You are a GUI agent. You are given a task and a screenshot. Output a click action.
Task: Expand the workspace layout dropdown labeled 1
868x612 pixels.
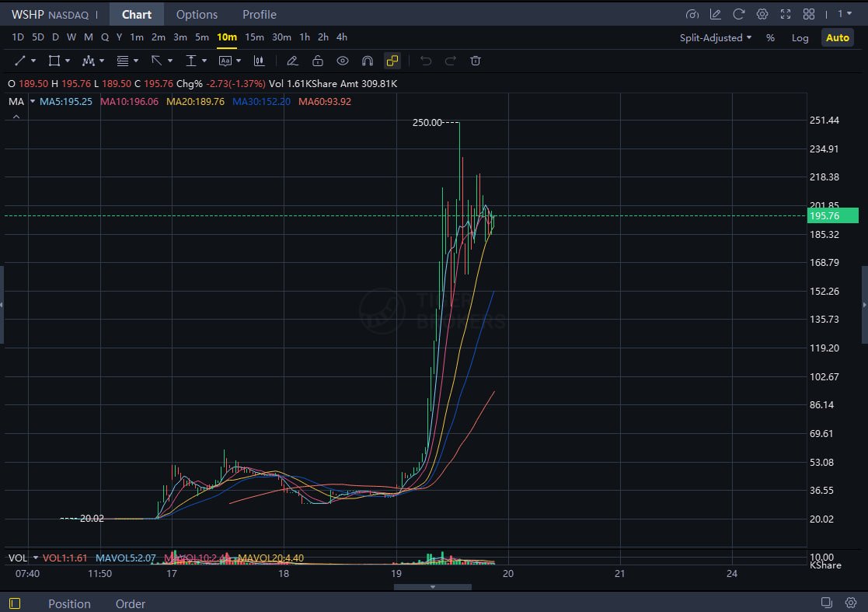(842, 14)
